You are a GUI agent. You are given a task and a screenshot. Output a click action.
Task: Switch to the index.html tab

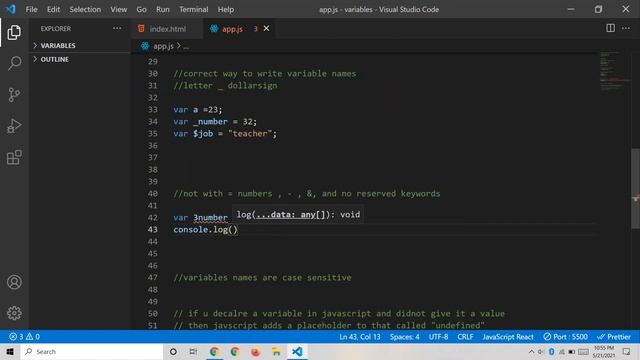(167, 29)
